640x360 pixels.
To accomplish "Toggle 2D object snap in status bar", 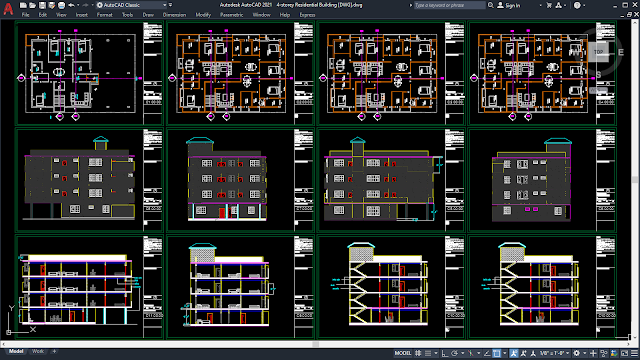I will [x=497, y=353].
